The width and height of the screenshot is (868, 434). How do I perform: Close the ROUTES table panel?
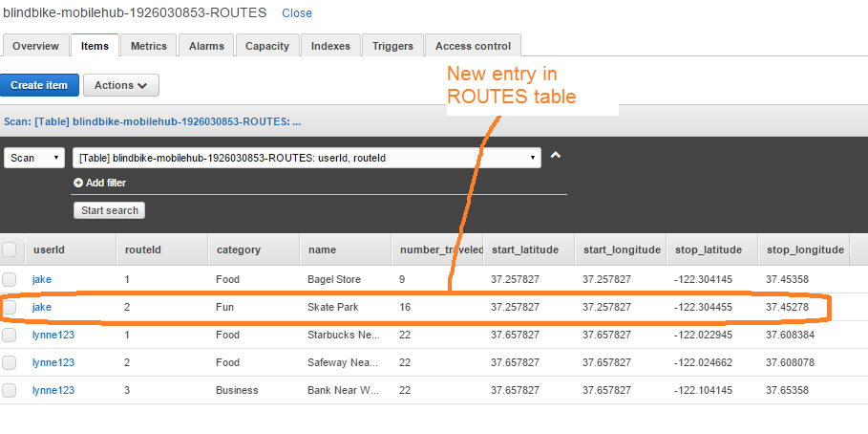point(297,13)
